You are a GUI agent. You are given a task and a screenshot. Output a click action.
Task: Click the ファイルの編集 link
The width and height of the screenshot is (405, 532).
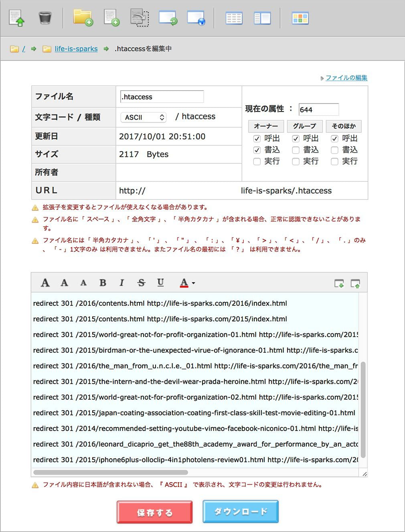point(346,78)
